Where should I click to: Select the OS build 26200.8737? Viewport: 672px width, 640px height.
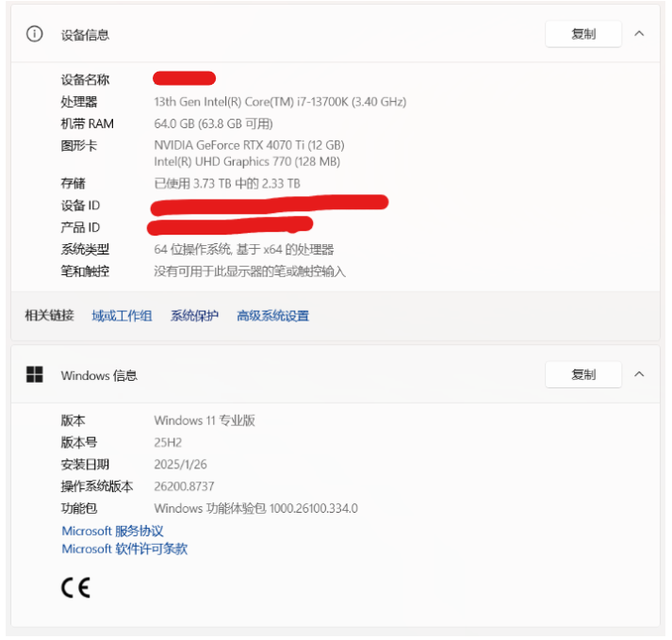(184, 486)
